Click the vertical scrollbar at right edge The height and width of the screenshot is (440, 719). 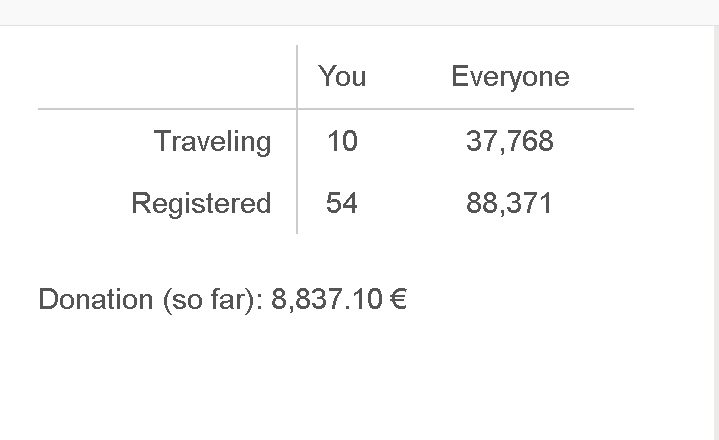coord(716,233)
